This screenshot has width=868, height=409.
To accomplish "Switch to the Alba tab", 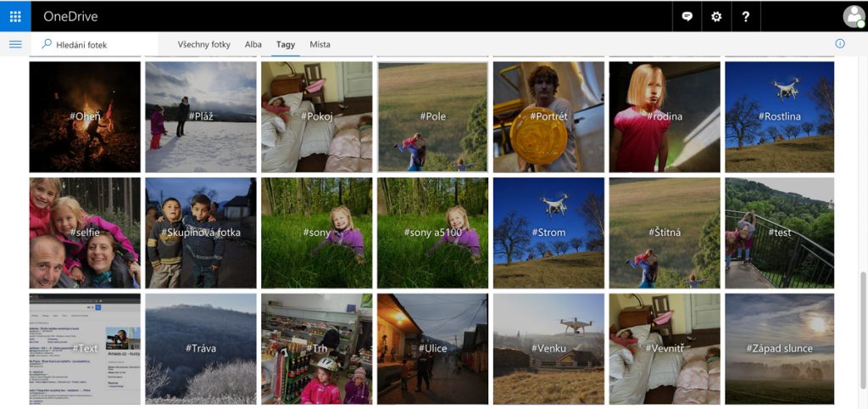I will coord(253,45).
